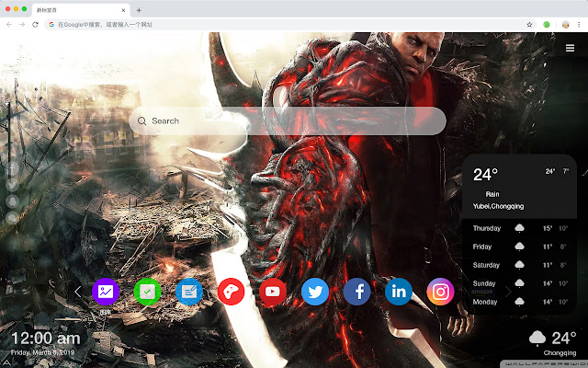Open the blue notes shortcut
The width and height of the screenshot is (588, 368).
tap(189, 292)
